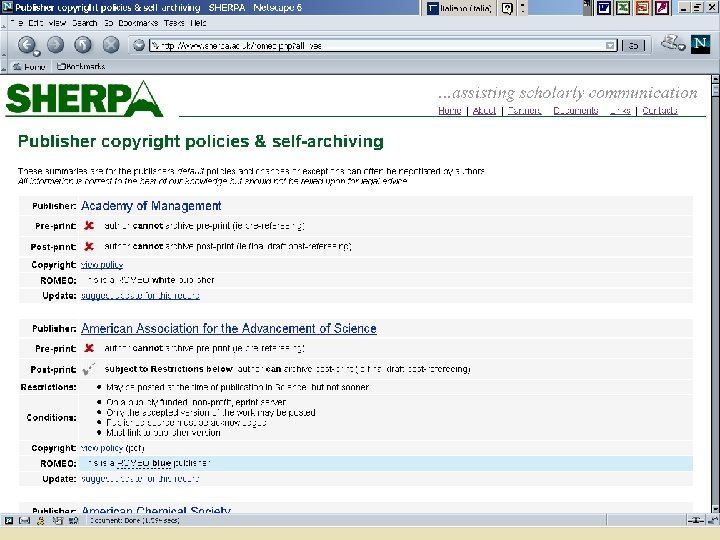This screenshot has height=540, width=720.
Task: Click the vertical scrollbar down arrow
Action: tap(715, 508)
